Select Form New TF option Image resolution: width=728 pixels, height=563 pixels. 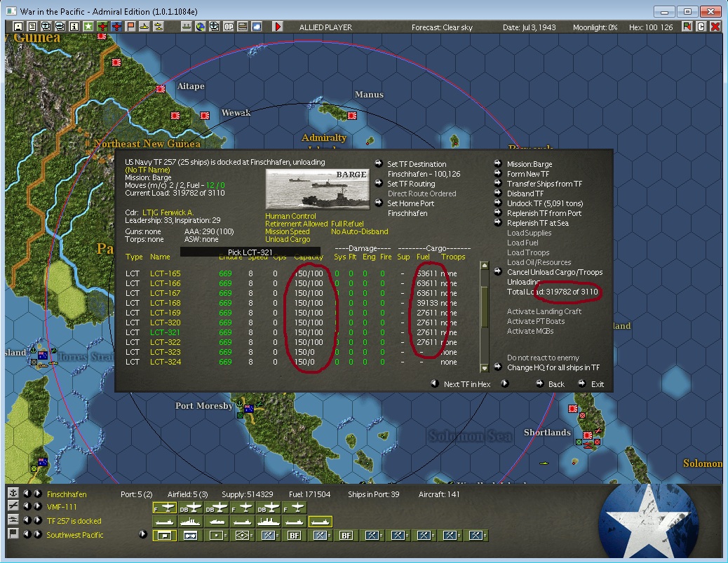coord(528,174)
